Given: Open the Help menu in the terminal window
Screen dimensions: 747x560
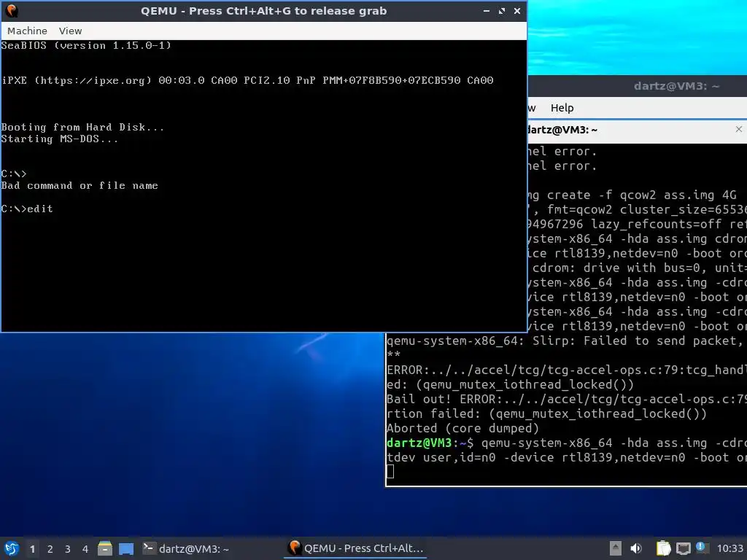Looking at the screenshot, I should pos(562,108).
